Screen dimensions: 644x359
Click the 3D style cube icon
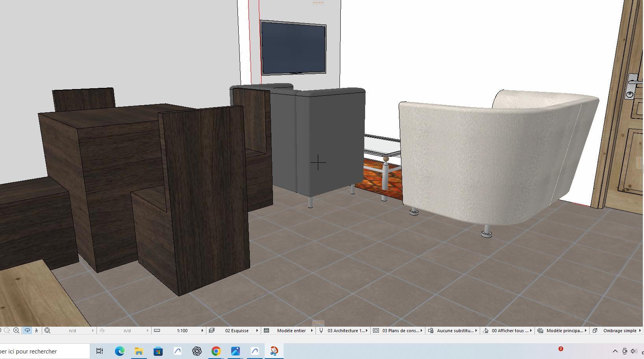tap(595, 331)
